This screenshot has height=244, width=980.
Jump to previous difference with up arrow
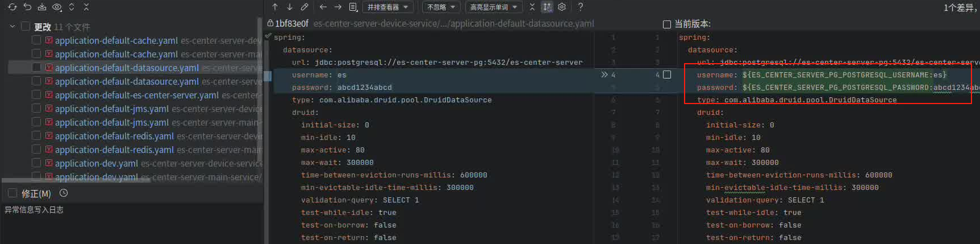pyautogui.click(x=275, y=7)
